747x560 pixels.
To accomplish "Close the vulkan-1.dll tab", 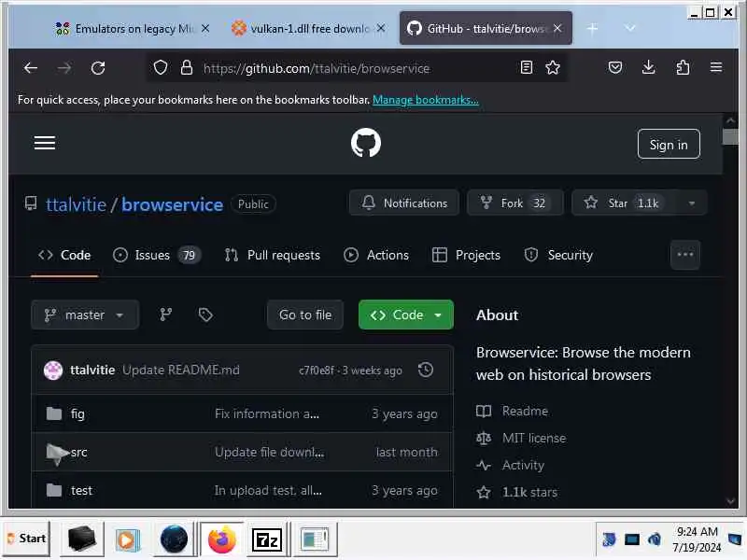I will (x=381, y=29).
